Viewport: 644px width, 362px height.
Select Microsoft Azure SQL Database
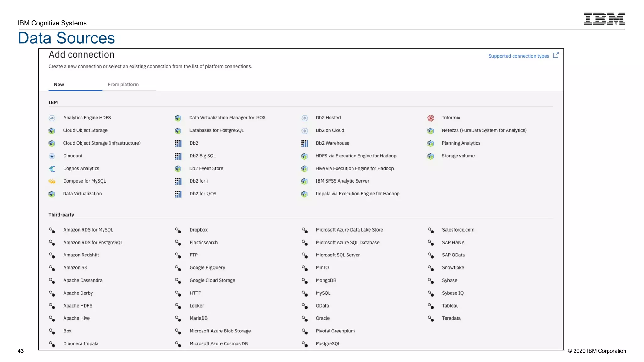tap(347, 243)
